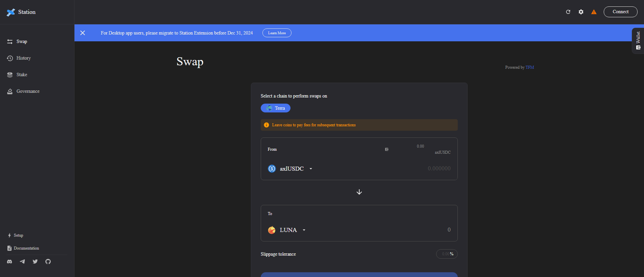This screenshot has height=277, width=644.
Task: Click the LUNA coin icon
Action: [x=272, y=230]
